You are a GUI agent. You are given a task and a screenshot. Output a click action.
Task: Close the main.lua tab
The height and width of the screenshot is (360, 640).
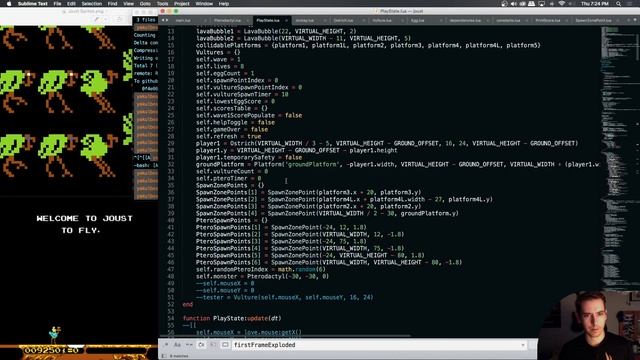coord(205,20)
